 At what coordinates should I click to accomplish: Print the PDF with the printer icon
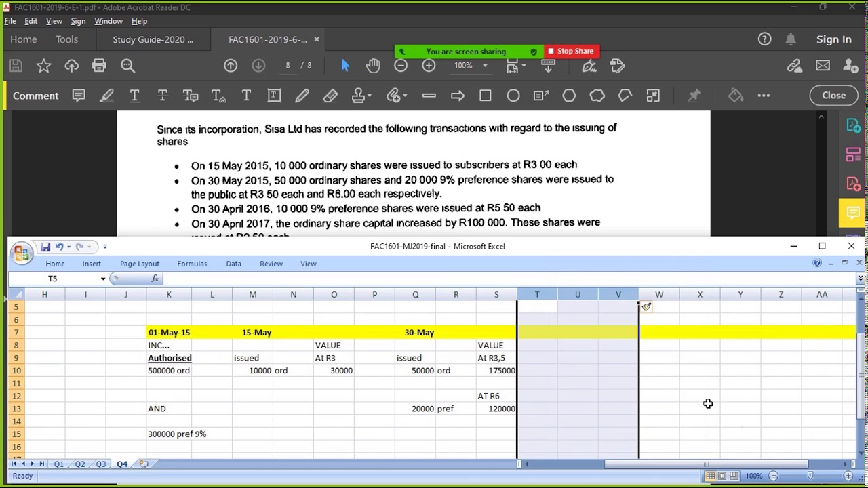pyautogui.click(x=99, y=66)
